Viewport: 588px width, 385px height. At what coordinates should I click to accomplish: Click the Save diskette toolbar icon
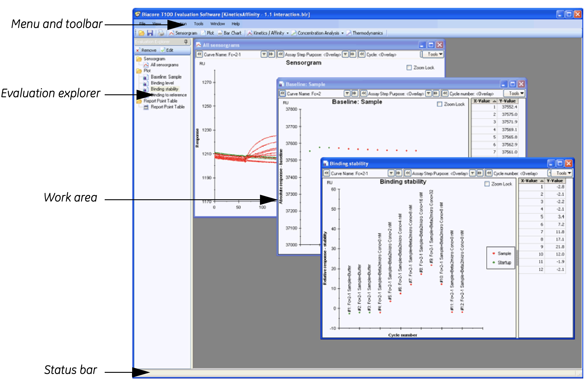150,33
